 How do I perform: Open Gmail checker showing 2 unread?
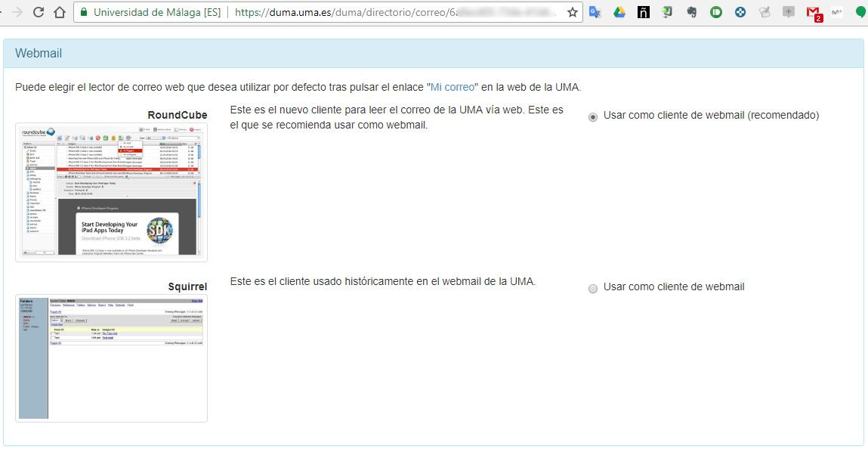(813, 13)
